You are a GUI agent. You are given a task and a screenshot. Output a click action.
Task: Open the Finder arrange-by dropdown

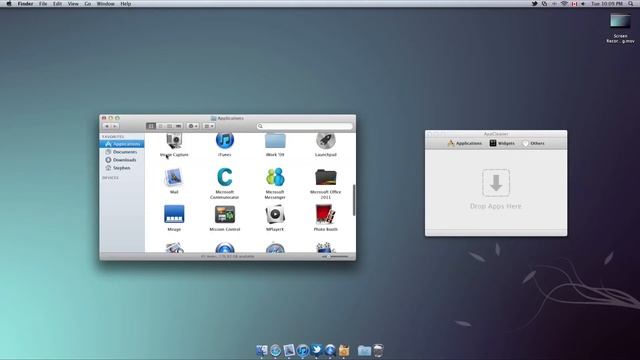click(x=209, y=126)
